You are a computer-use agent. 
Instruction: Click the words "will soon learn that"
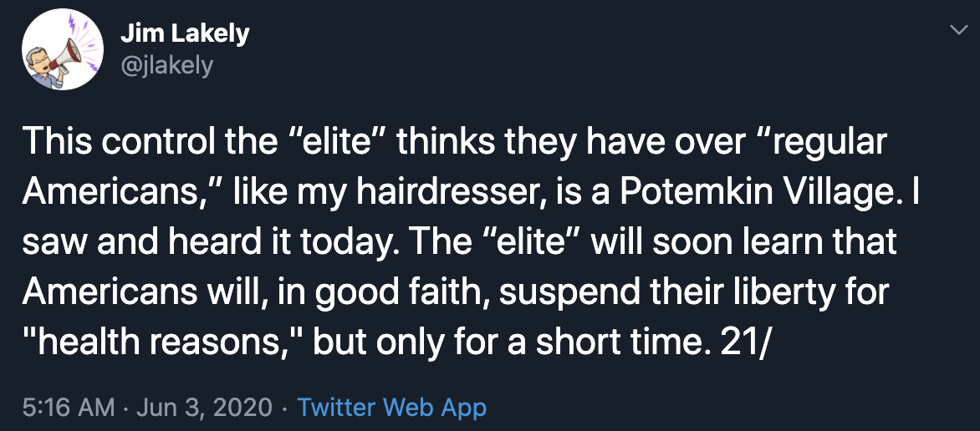tap(743, 244)
